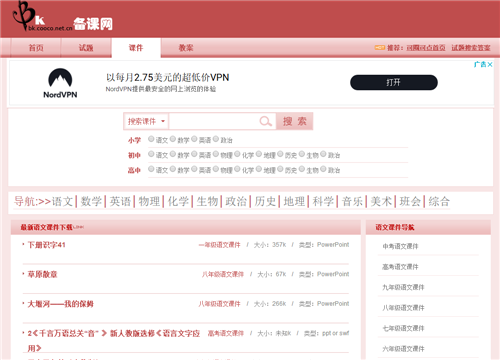Open 化学 in the 导航 bar
Screen dimensions: 500x360
[178, 201]
